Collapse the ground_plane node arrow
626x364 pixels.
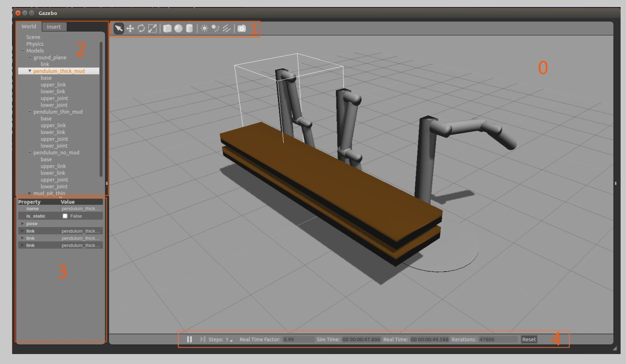(x=30, y=57)
